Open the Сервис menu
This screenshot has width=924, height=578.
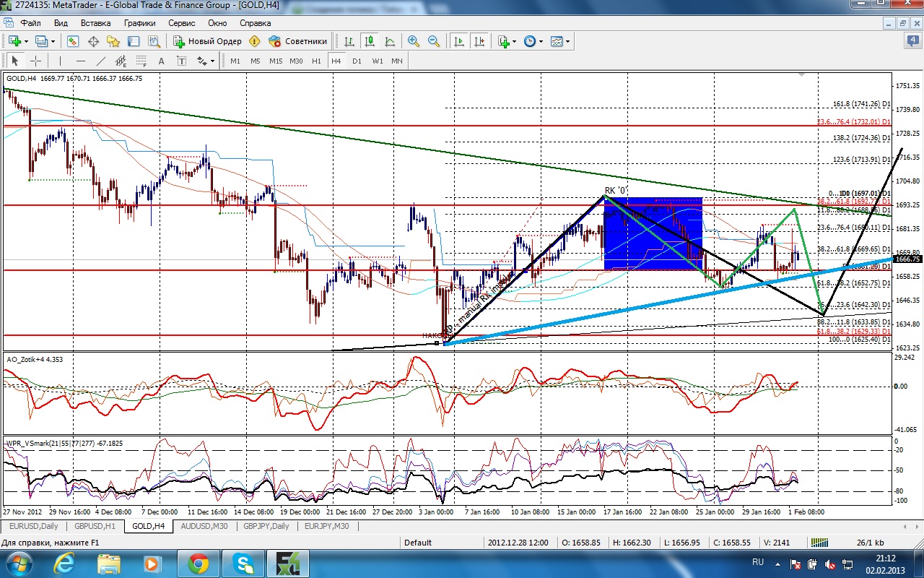click(181, 23)
